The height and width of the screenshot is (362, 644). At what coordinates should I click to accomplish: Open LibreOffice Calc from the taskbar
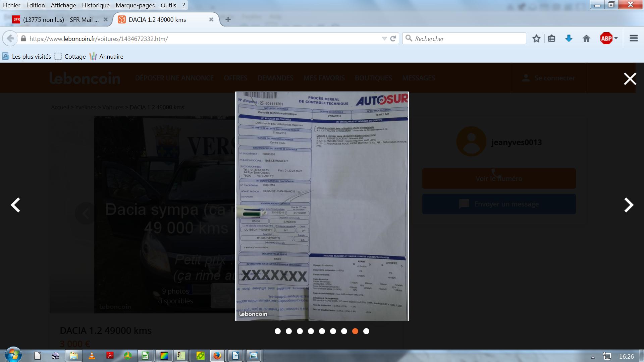click(x=145, y=356)
